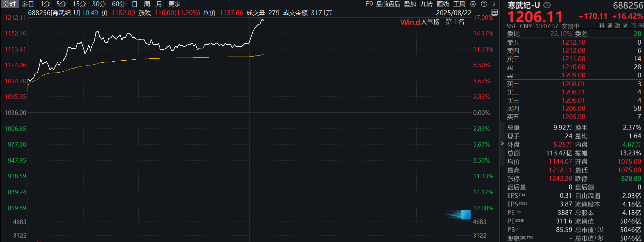Switch to 15分 chart period
The width and height of the screenshot is (644, 242).
point(79,4)
